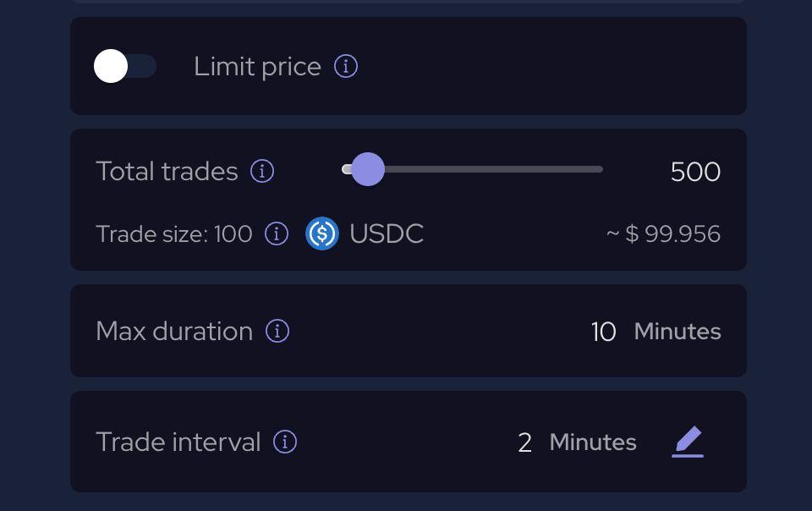This screenshot has height=511, width=812.
Task: Click the far right end of trades slider track
Action: click(x=599, y=169)
